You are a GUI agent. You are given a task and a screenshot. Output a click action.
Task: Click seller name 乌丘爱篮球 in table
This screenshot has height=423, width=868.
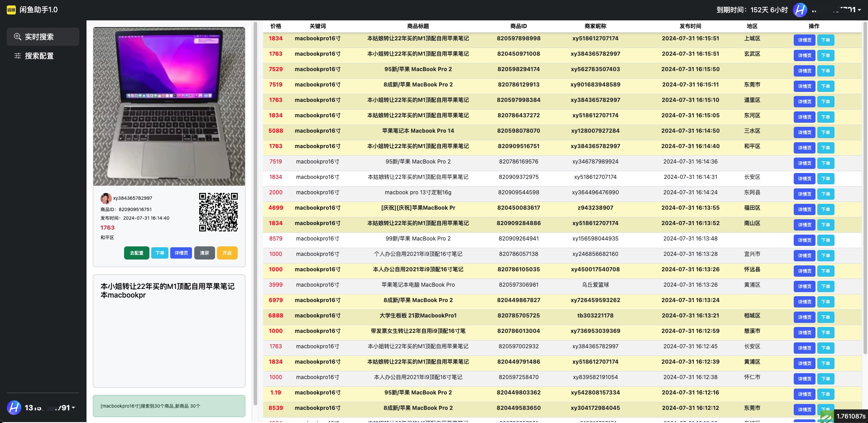tap(595, 285)
